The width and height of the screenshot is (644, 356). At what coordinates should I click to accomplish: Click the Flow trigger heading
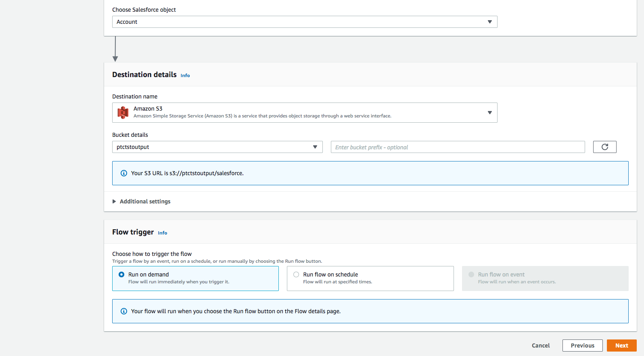[133, 232]
